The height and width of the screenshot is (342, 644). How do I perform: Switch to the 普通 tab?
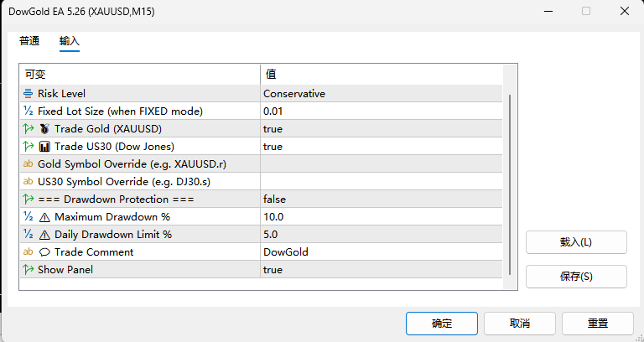29,41
